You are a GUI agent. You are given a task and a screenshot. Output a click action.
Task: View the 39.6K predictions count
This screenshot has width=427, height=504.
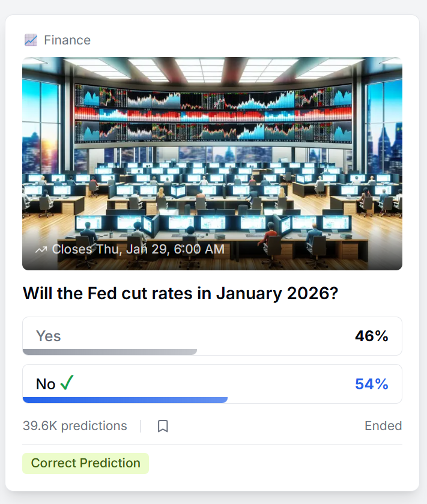click(x=75, y=426)
